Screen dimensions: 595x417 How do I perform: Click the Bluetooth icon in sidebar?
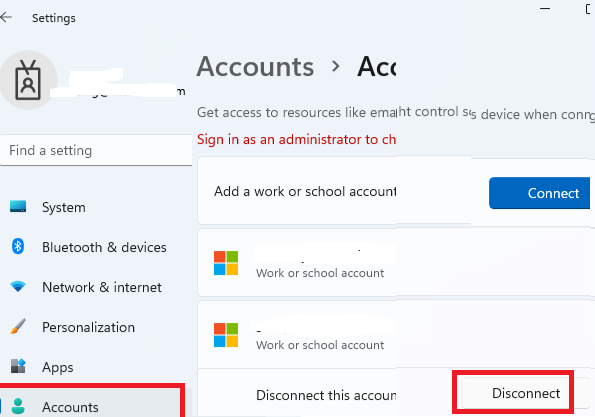click(18, 247)
